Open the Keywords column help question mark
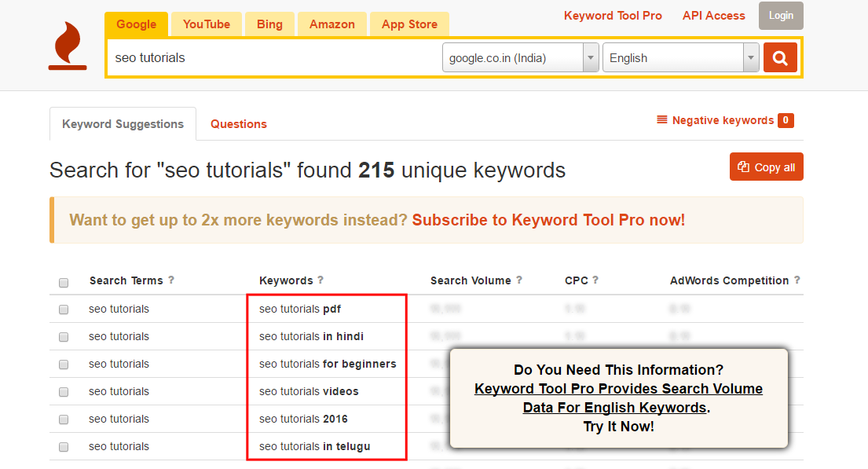This screenshot has width=868, height=469. tap(320, 280)
